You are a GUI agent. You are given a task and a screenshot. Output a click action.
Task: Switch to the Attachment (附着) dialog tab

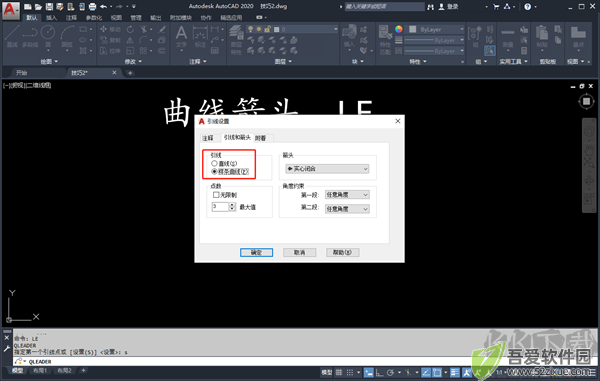pyautogui.click(x=261, y=138)
